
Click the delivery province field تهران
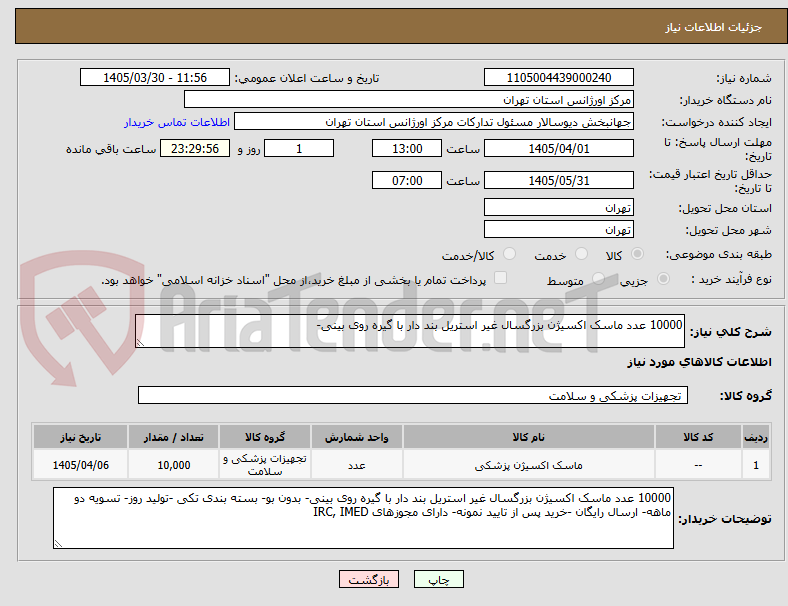(x=559, y=208)
